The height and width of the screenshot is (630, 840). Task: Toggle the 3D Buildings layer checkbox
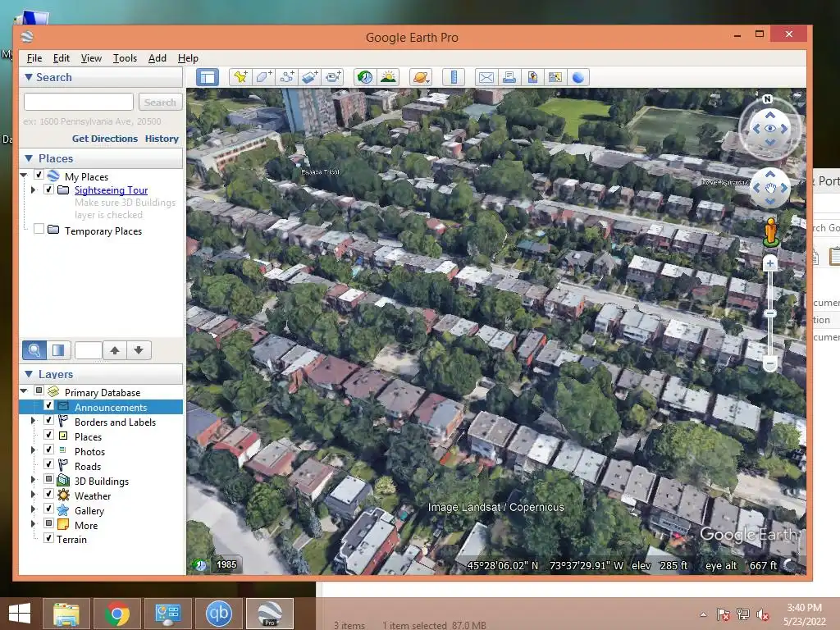click(48, 479)
